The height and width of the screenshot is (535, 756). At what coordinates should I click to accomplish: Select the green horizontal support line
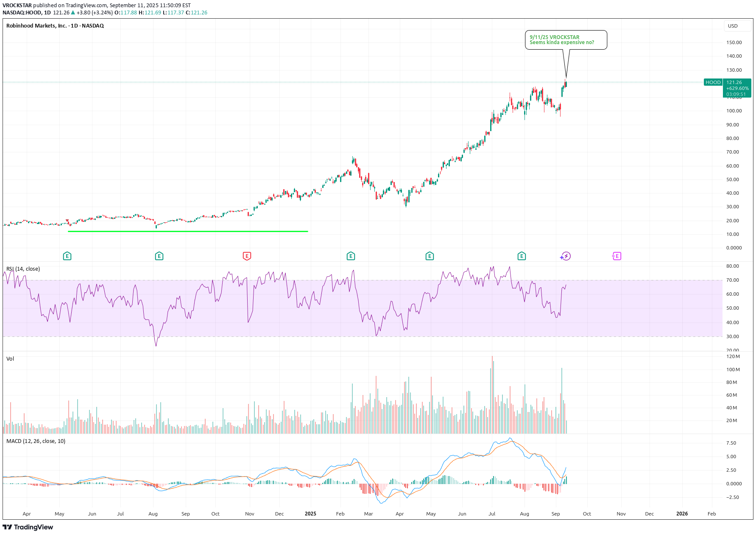tap(188, 231)
